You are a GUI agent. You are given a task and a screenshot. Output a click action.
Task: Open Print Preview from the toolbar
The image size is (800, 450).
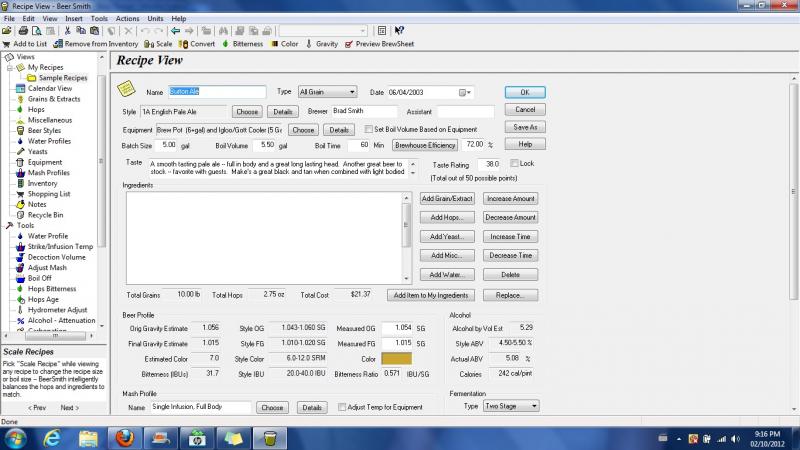(37, 31)
